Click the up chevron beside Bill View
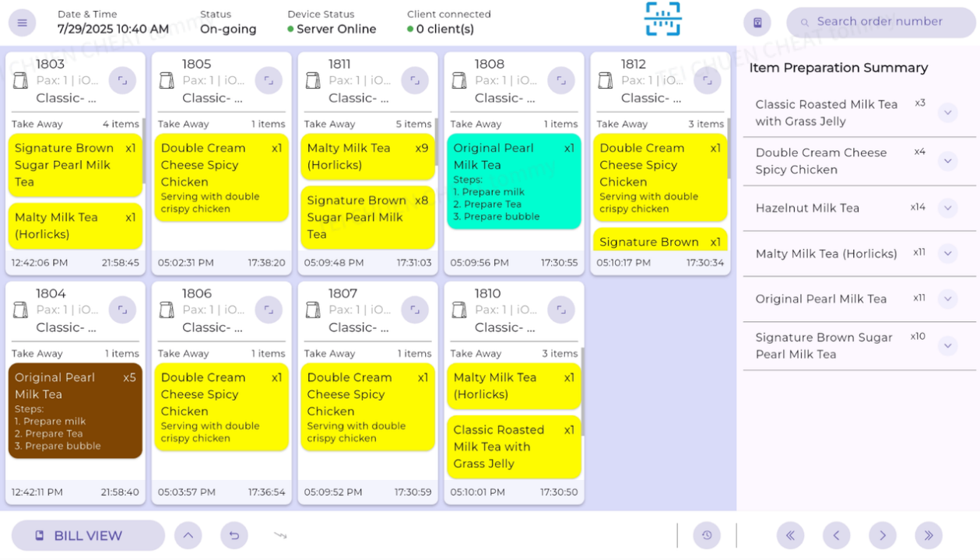 [188, 535]
